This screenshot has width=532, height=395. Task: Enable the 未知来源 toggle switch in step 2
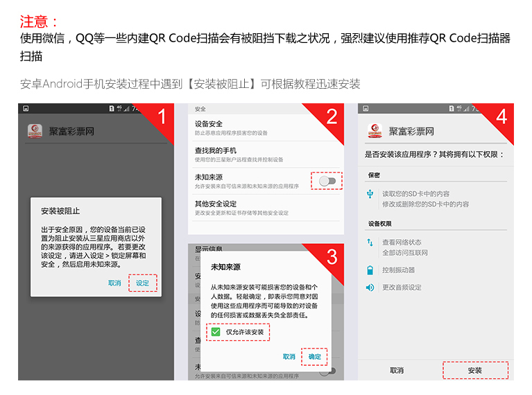click(x=327, y=181)
